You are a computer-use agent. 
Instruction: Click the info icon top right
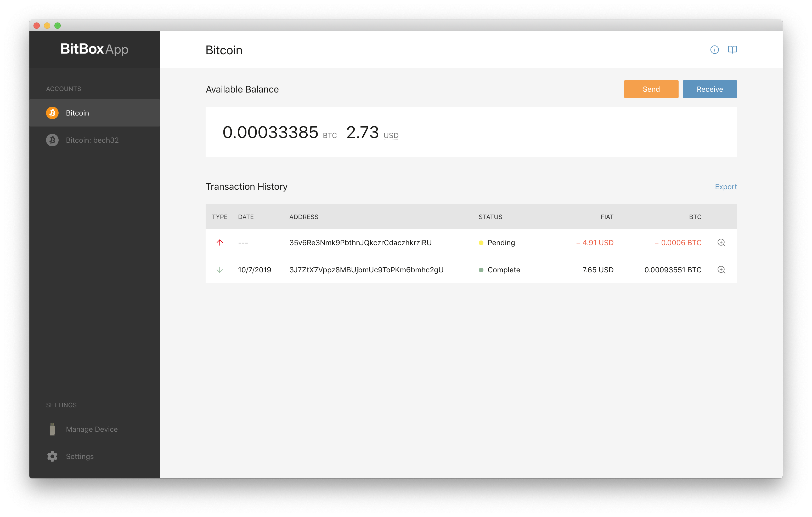pyautogui.click(x=714, y=50)
